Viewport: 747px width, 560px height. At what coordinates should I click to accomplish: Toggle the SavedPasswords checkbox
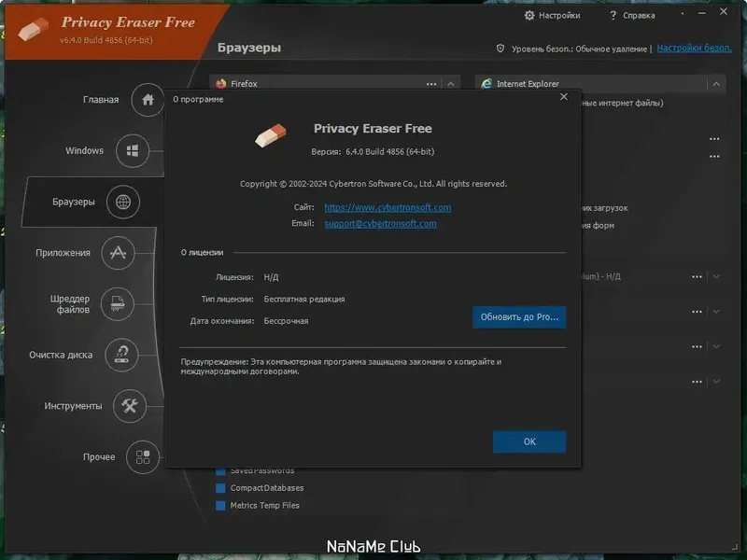tap(220, 471)
